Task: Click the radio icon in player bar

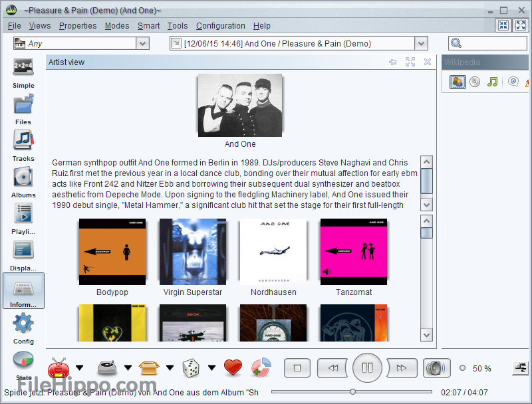Action: point(59,367)
